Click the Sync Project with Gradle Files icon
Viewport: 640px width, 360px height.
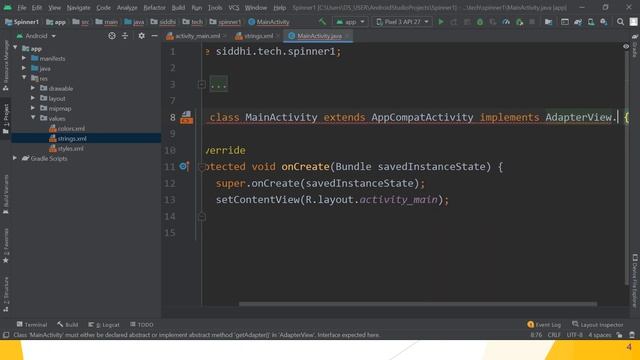coord(578,22)
